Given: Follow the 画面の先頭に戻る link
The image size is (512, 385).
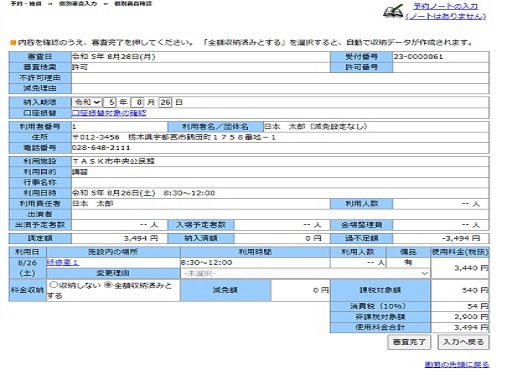Looking at the screenshot, I should 457,364.
